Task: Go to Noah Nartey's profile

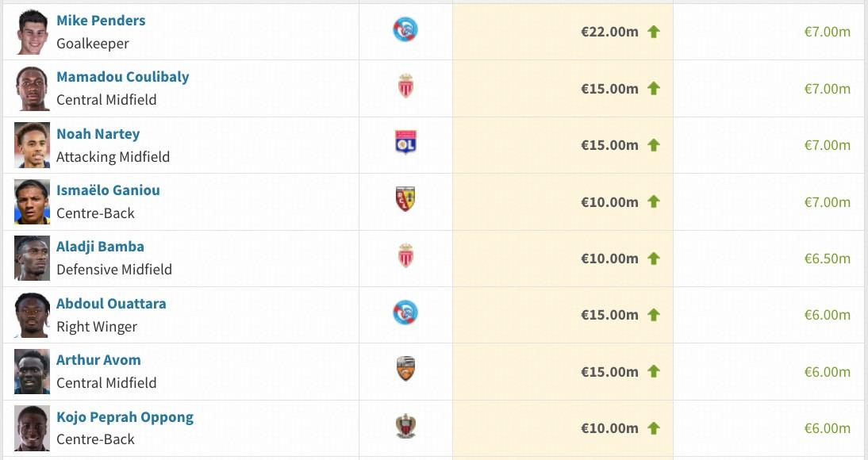Action: 98,134
